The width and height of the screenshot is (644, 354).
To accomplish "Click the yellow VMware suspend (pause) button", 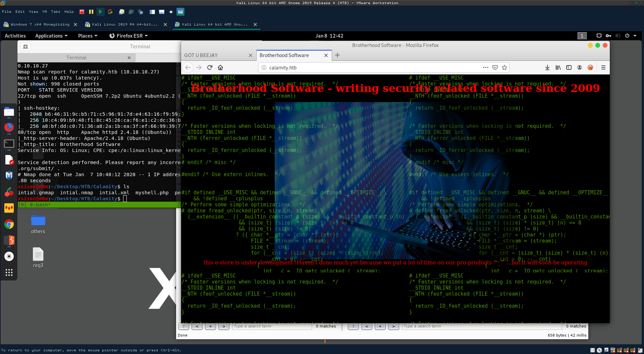I will click(x=91, y=12).
